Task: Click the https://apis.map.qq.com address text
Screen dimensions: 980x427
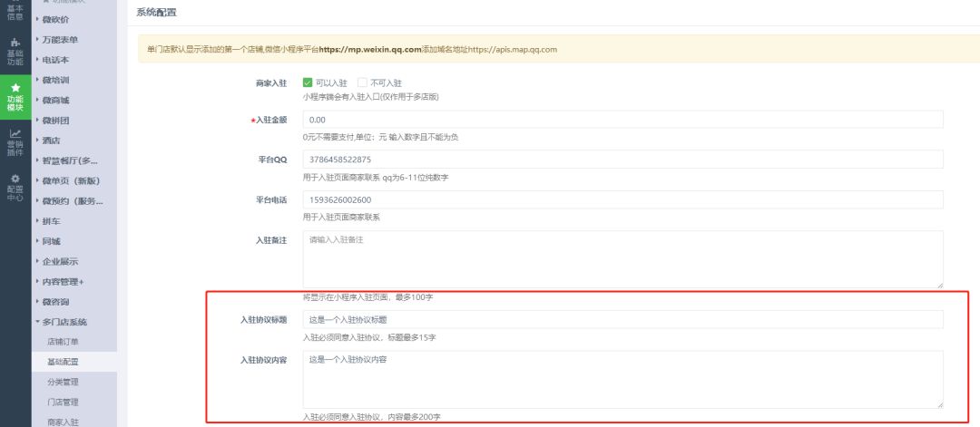Action: 513,49
